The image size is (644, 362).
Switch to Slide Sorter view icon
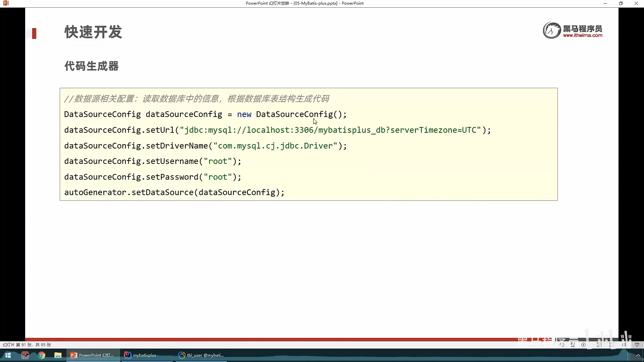612,345
